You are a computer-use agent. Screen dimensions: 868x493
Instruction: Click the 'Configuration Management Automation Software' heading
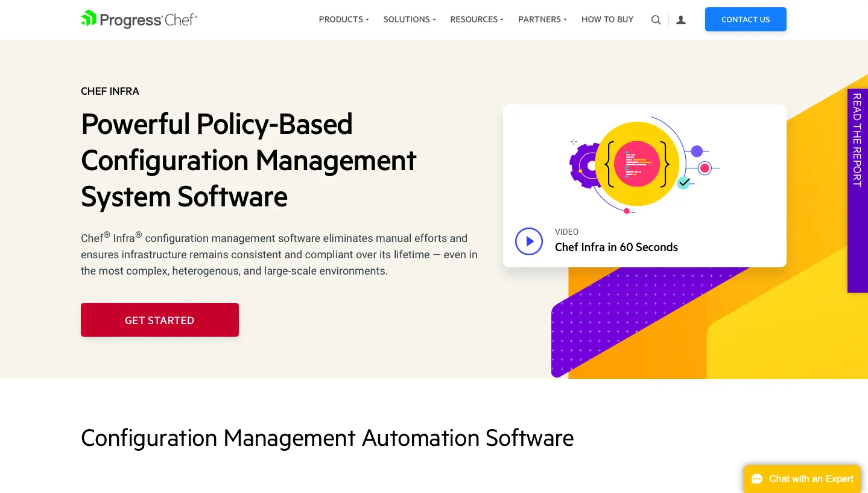pyautogui.click(x=328, y=438)
